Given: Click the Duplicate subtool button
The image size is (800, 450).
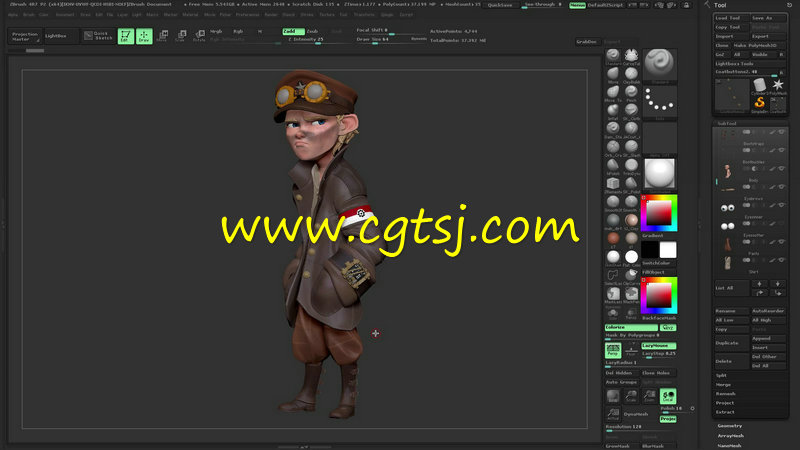Looking at the screenshot, I should click(x=731, y=343).
